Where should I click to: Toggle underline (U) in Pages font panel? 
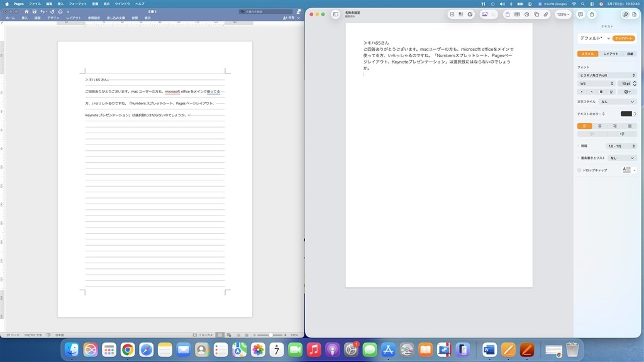coord(611,92)
